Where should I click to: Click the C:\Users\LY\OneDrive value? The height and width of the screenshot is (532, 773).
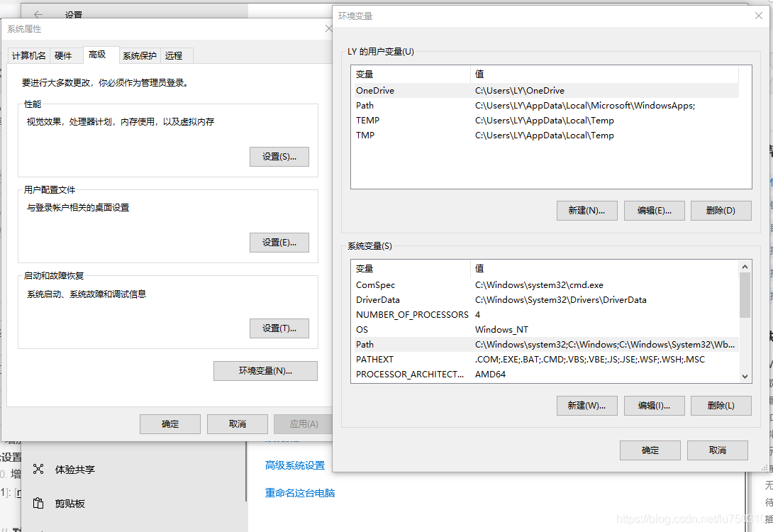(520, 91)
